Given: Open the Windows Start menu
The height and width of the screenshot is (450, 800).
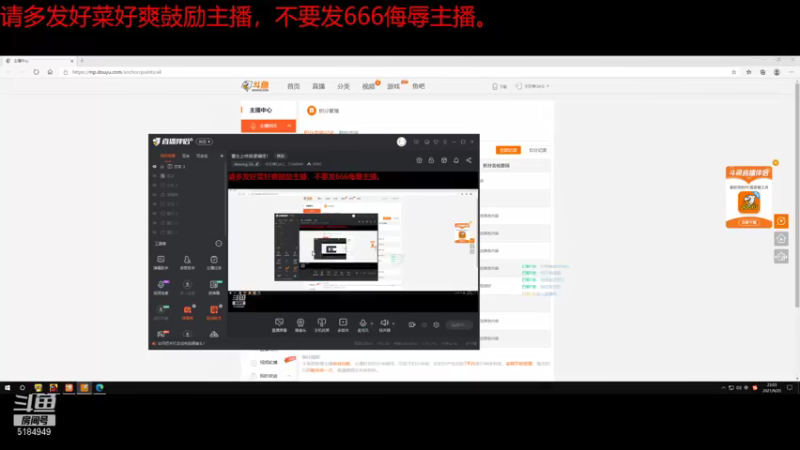Looking at the screenshot, I should tap(7, 388).
